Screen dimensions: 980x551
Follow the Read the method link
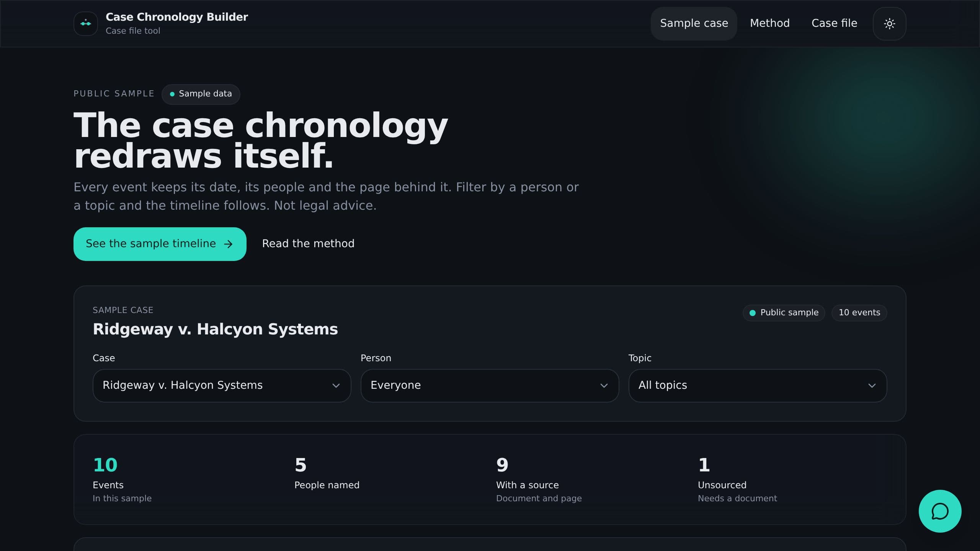(308, 244)
